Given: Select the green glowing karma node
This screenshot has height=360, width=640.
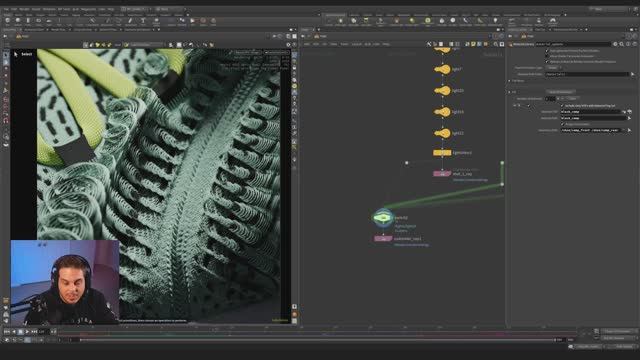Looking at the screenshot, I should click(x=383, y=218).
